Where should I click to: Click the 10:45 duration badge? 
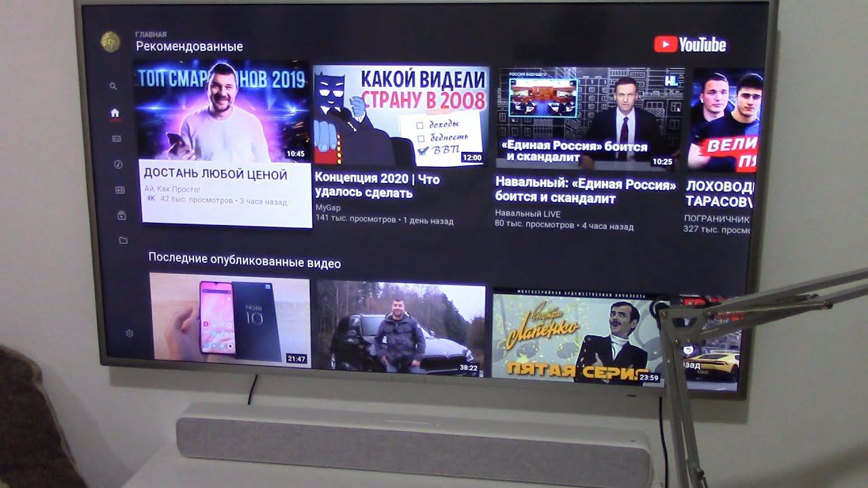pyautogui.click(x=296, y=154)
